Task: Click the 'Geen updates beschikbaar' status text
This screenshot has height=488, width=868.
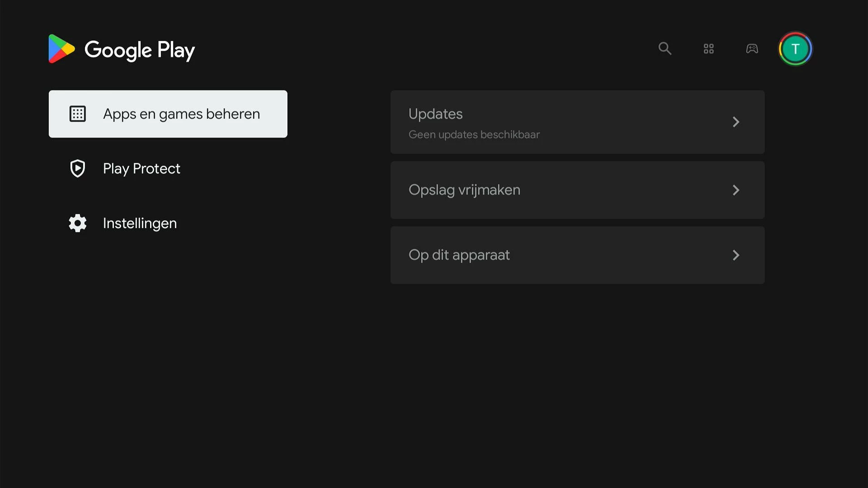Action: [474, 135]
